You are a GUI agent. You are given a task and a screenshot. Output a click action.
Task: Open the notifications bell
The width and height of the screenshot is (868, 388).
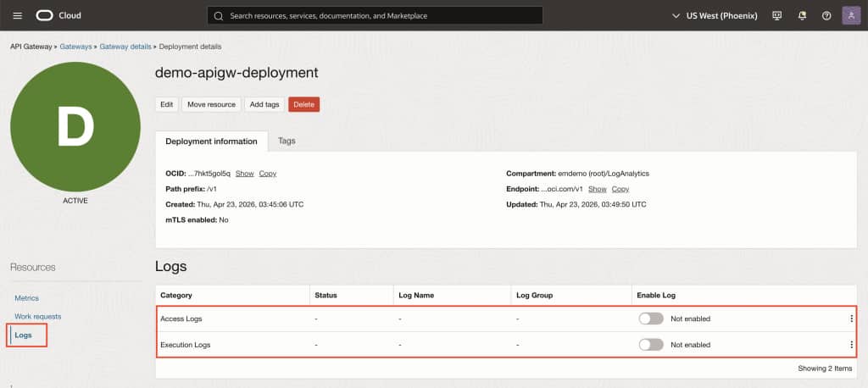point(802,15)
